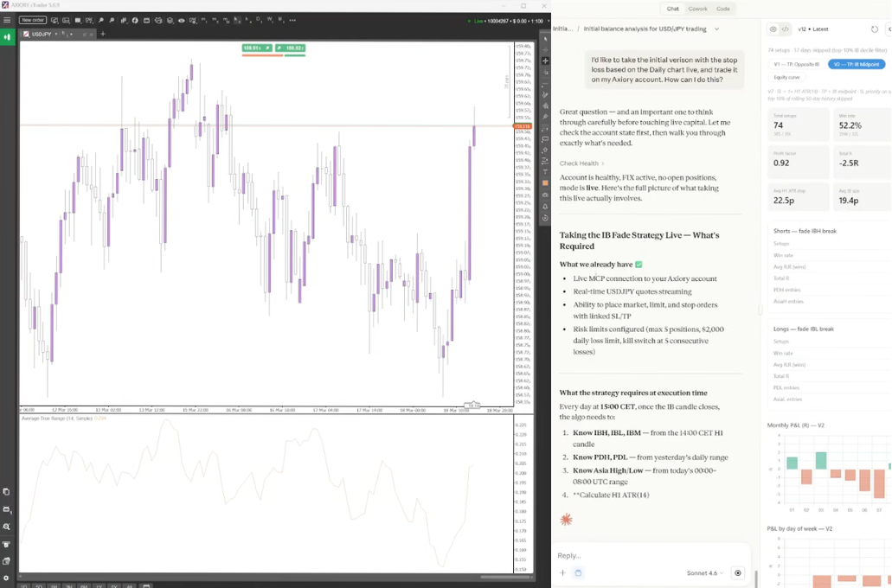The image size is (892, 588).
Task: Select the cursor pointer tool
Action: (x=545, y=39)
